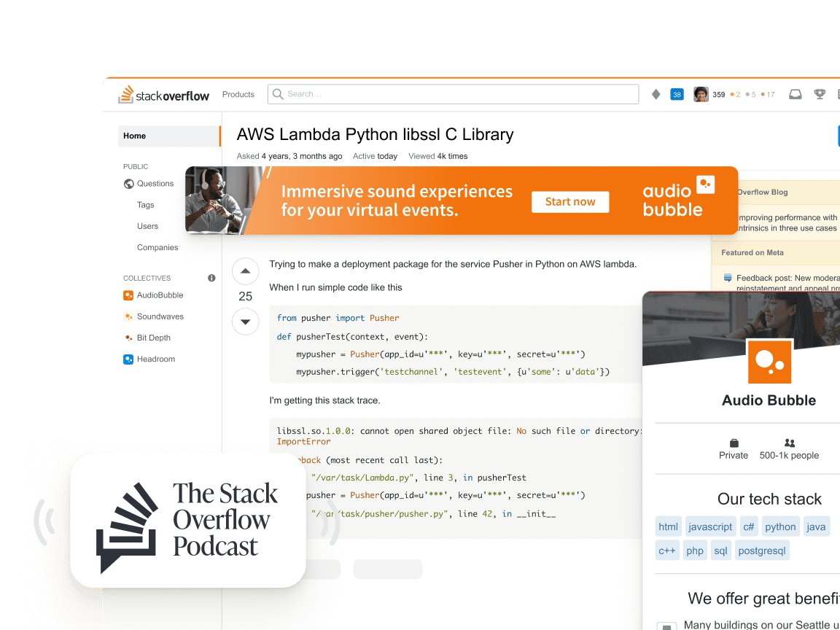Click the 500-1k people icon

point(790,443)
